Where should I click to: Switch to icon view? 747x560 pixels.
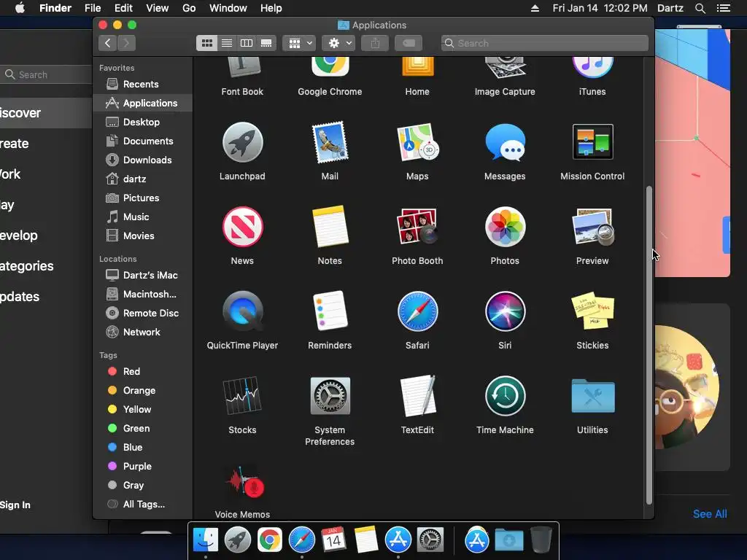click(206, 43)
